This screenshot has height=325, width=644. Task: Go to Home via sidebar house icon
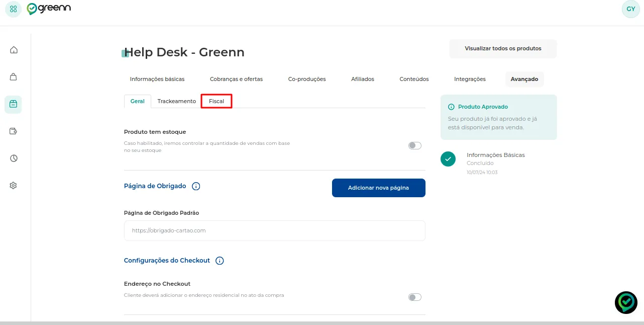point(14,50)
